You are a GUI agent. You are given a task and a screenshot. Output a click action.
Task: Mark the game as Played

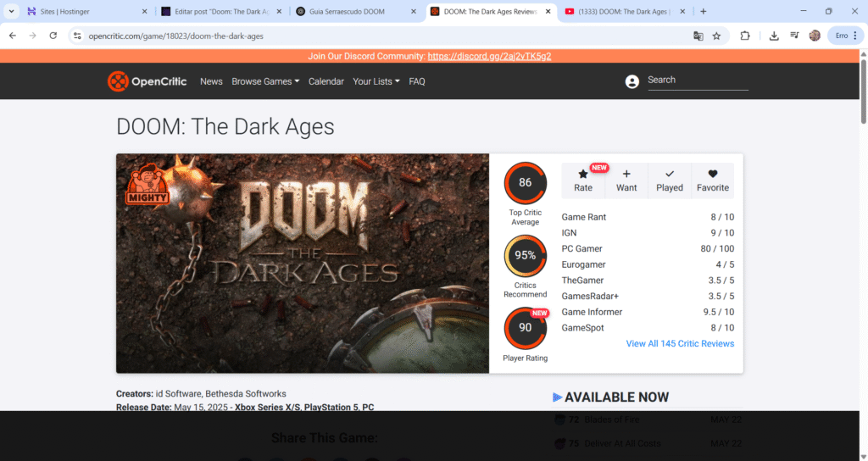tap(670, 180)
